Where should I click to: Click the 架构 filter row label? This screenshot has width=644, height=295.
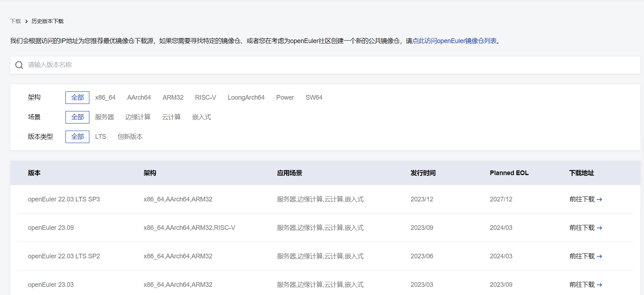click(34, 98)
